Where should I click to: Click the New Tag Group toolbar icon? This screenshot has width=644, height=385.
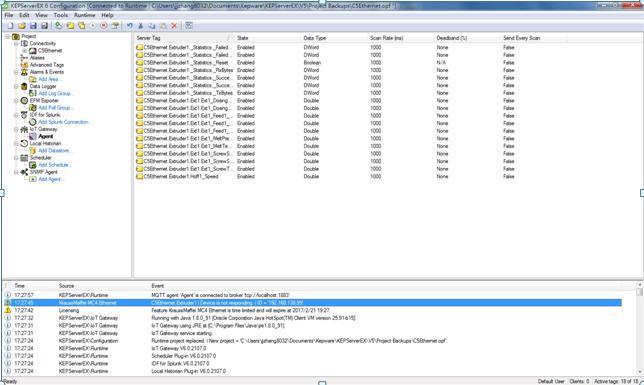click(x=82, y=25)
